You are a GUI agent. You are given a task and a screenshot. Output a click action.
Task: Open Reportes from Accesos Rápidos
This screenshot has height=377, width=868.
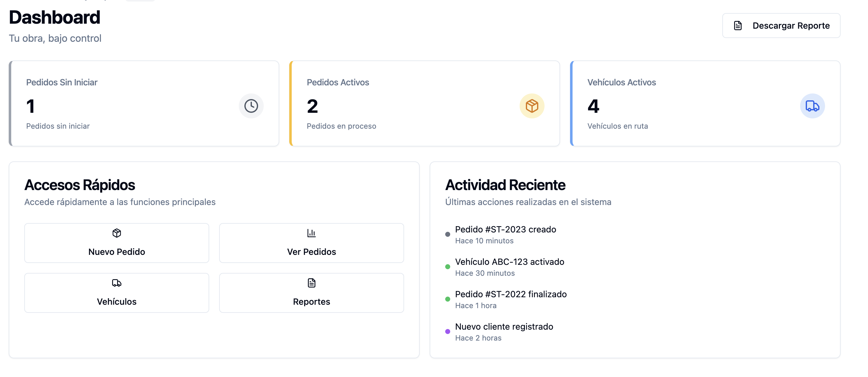click(311, 293)
